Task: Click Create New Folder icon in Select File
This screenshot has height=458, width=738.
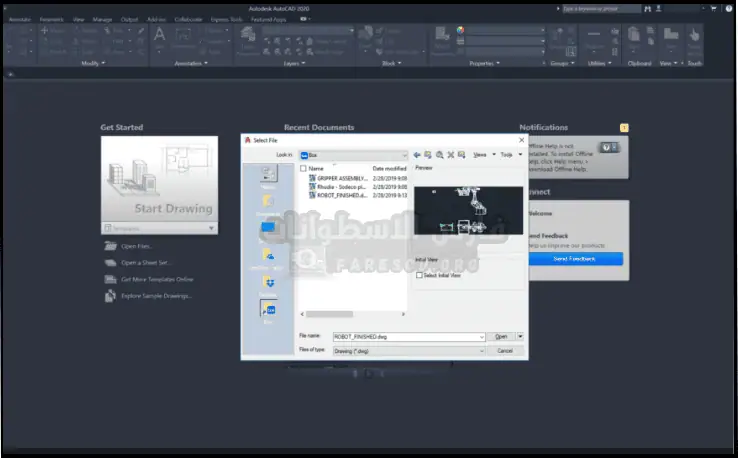Action: pos(462,155)
